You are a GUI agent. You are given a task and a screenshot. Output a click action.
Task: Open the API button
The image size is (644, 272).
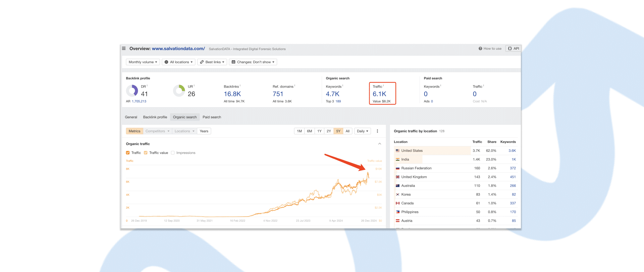click(x=513, y=49)
